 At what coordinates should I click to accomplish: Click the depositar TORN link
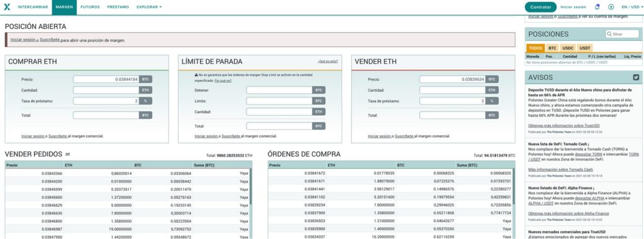click(x=589, y=154)
